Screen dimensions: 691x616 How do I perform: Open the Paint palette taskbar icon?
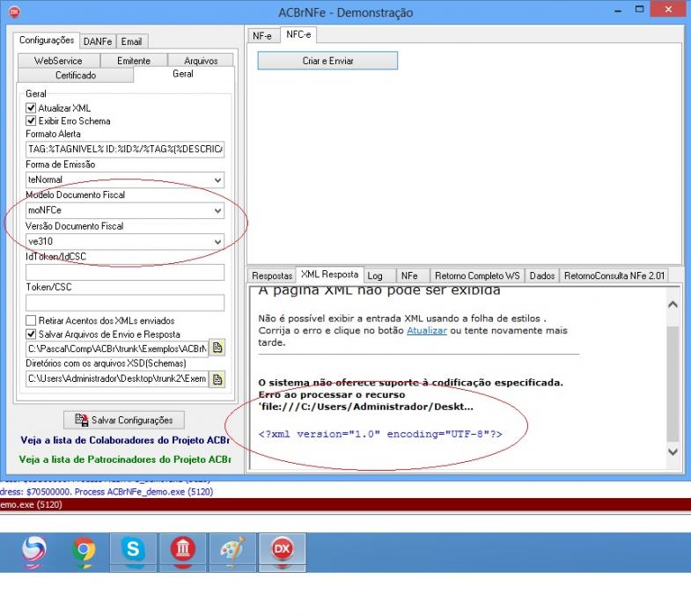pos(232,551)
